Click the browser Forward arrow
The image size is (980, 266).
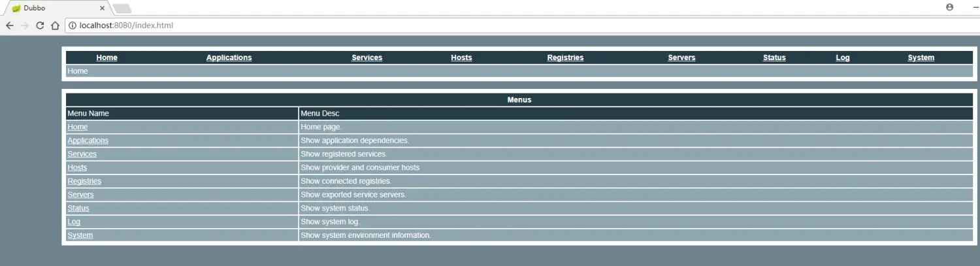[25, 25]
